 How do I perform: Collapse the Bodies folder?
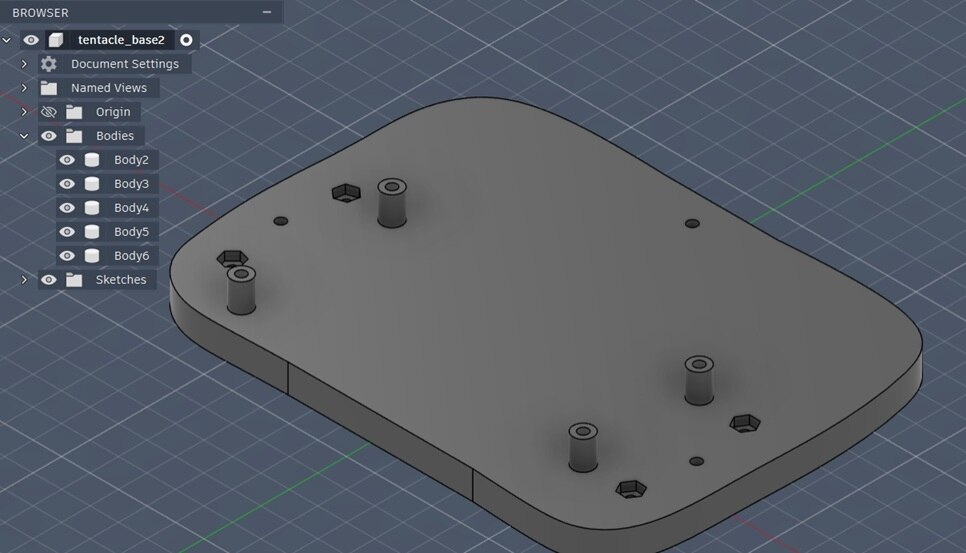click(x=24, y=136)
